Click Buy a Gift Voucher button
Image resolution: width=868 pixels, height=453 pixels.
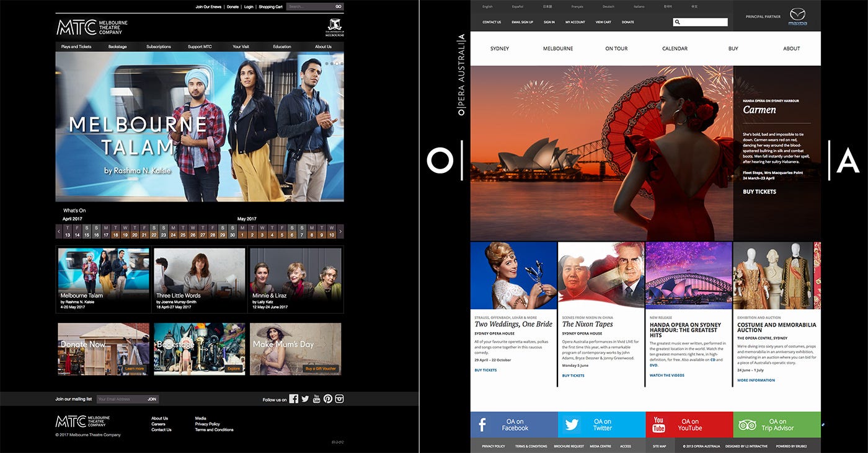(x=321, y=369)
